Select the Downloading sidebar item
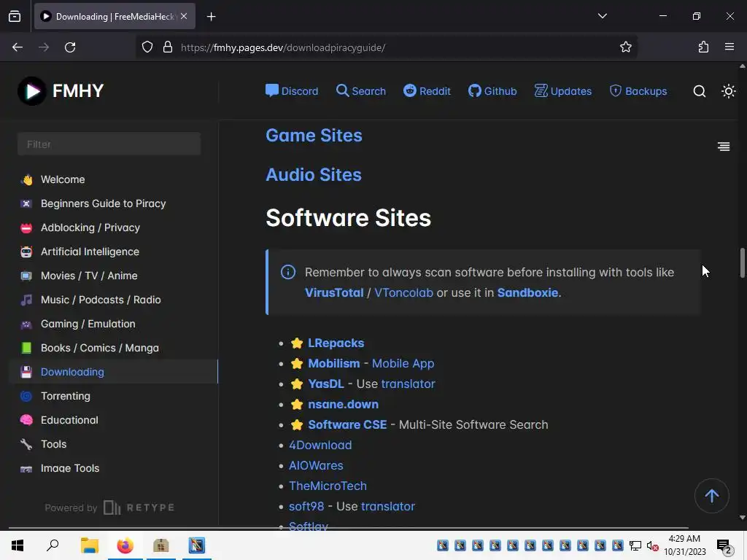The width and height of the screenshot is (747, 560). [x=113, y=372]
